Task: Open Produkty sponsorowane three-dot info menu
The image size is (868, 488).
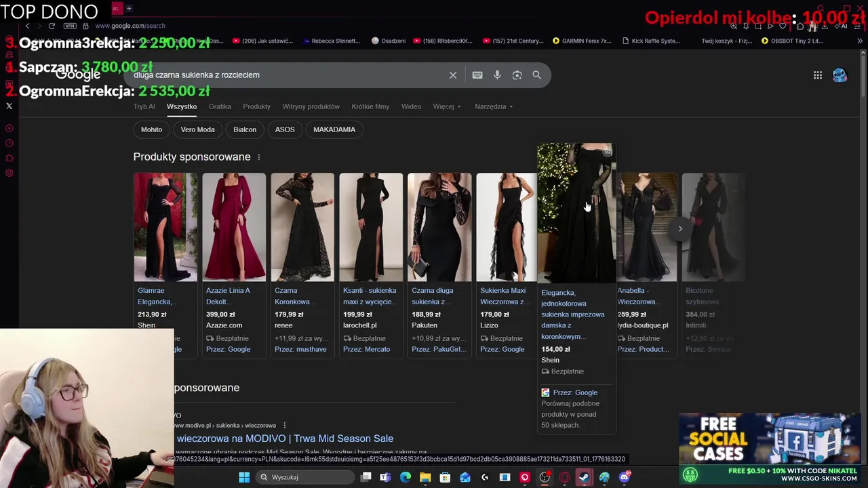Action: click(258, 157)
